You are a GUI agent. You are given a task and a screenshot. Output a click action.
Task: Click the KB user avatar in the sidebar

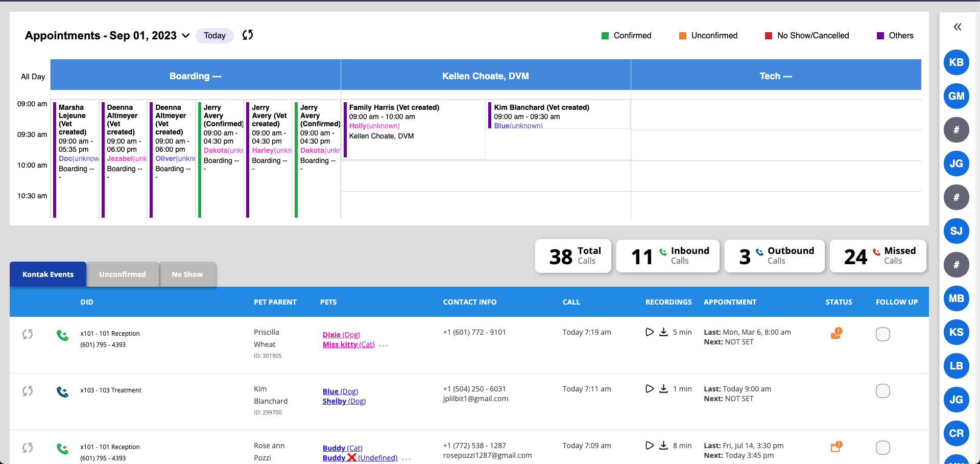(956, 62)
